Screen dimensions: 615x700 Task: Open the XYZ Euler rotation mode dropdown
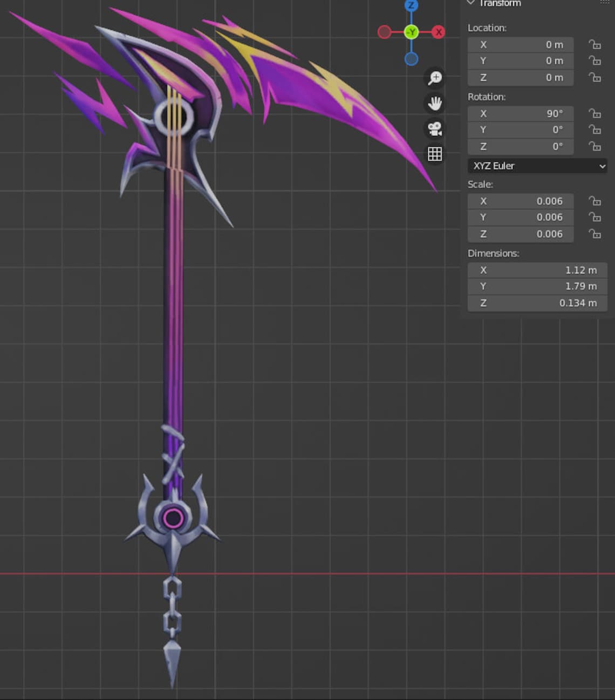coord(537,166)
